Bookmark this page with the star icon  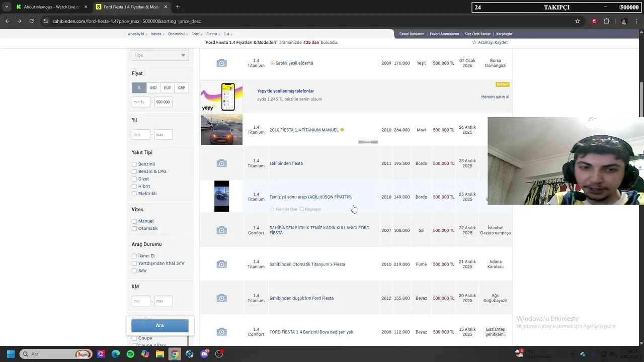(x=578, y=21)
